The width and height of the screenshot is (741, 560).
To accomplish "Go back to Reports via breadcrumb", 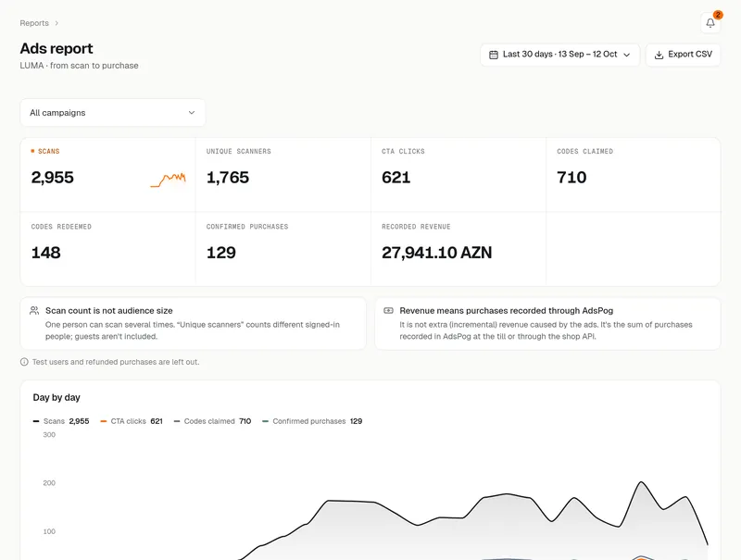I will 34,23.
